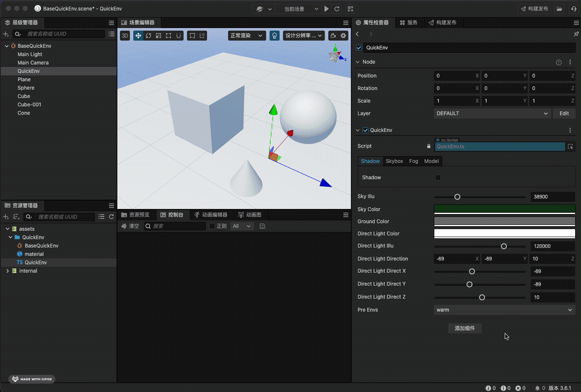Open the QuickEnv component three-dot menu
Screen dimensions: 581x392
tap(570, 130)
